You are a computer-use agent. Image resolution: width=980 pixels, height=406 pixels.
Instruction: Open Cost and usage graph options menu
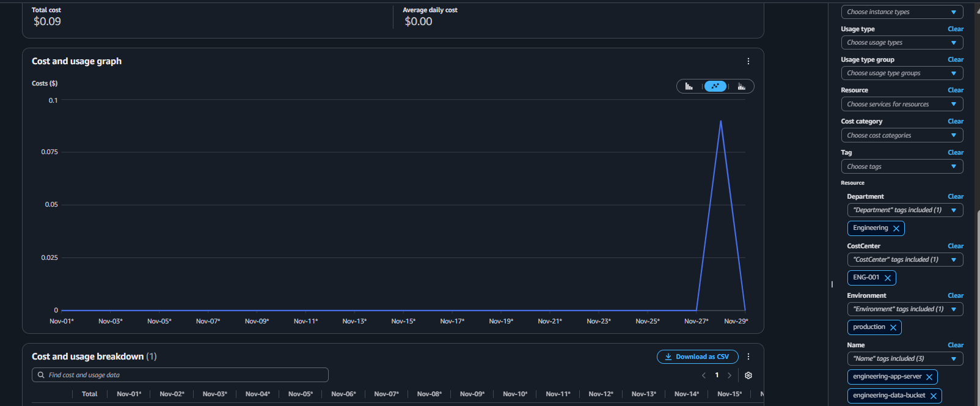(x=748, y=61)
